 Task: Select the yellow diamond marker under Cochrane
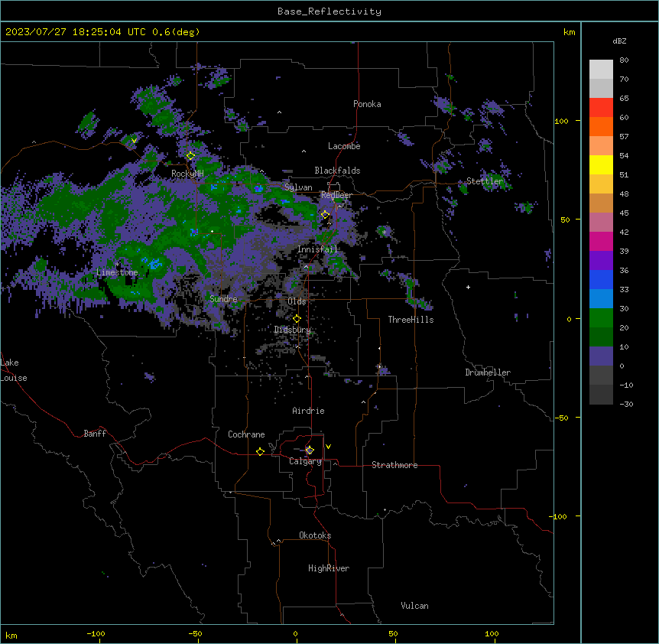pos(260,451)
